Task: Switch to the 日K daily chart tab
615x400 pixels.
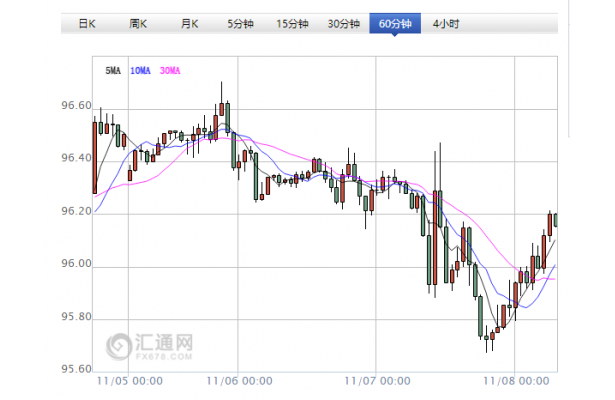Action: point(87,24)
